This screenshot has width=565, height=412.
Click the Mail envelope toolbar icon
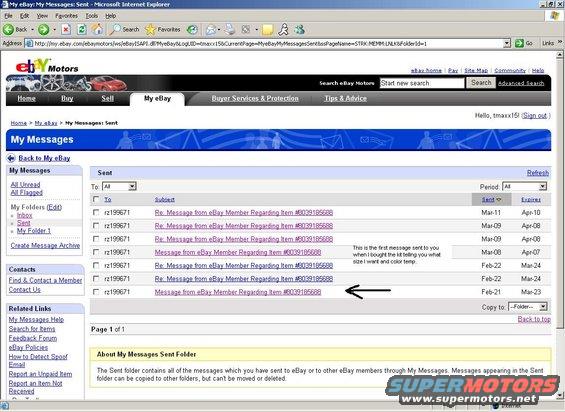[x=211, y=30]
